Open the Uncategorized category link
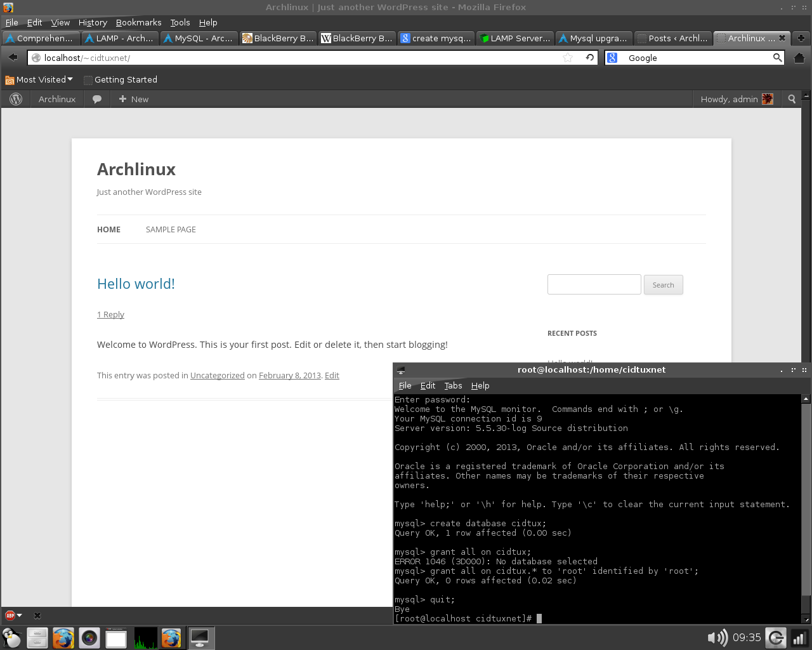This screenshot has height=650, width=812. [217, 375]
